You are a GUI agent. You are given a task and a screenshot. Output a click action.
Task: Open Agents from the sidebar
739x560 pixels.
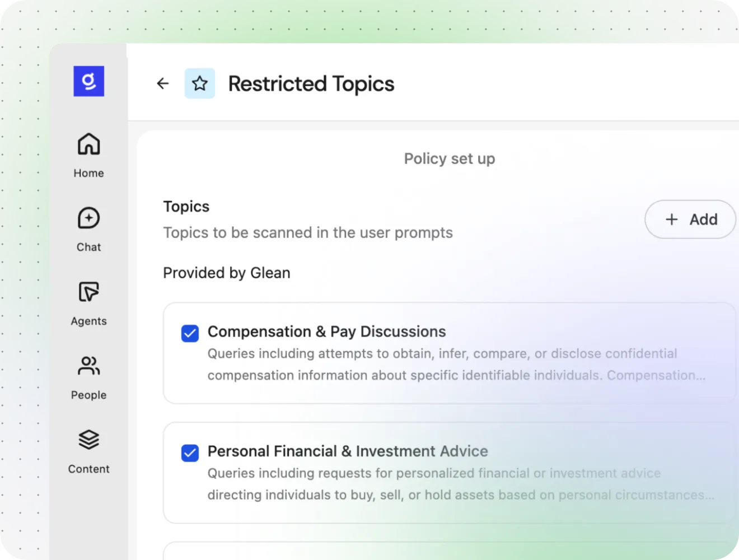pyautogui.click(x=88, y=304)
